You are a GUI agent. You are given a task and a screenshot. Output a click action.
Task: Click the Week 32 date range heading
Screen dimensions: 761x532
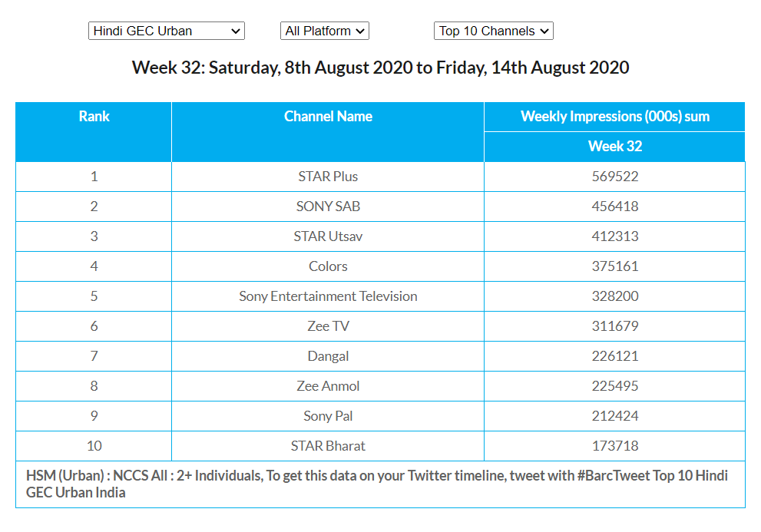point(380,68)
